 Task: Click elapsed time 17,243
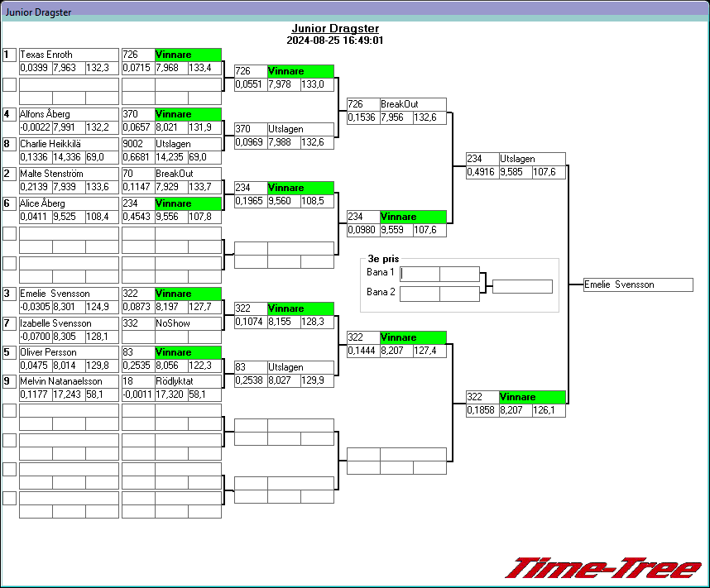[69, 395]
